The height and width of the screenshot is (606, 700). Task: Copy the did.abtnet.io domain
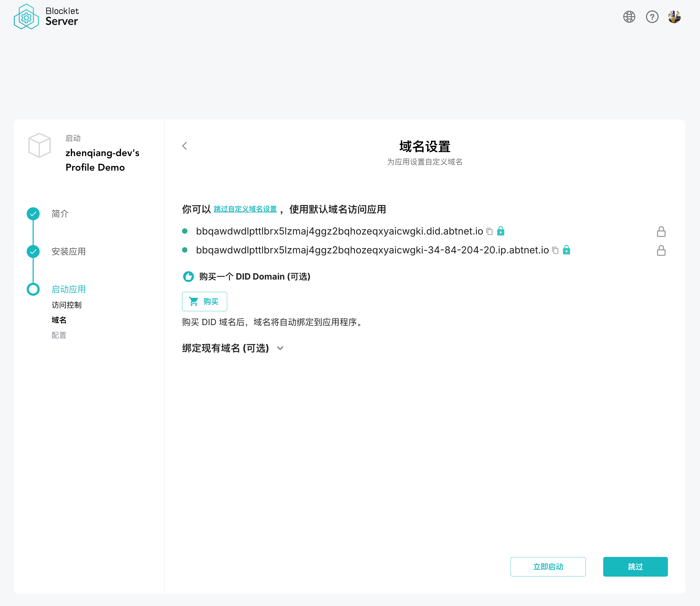point(489,231)
